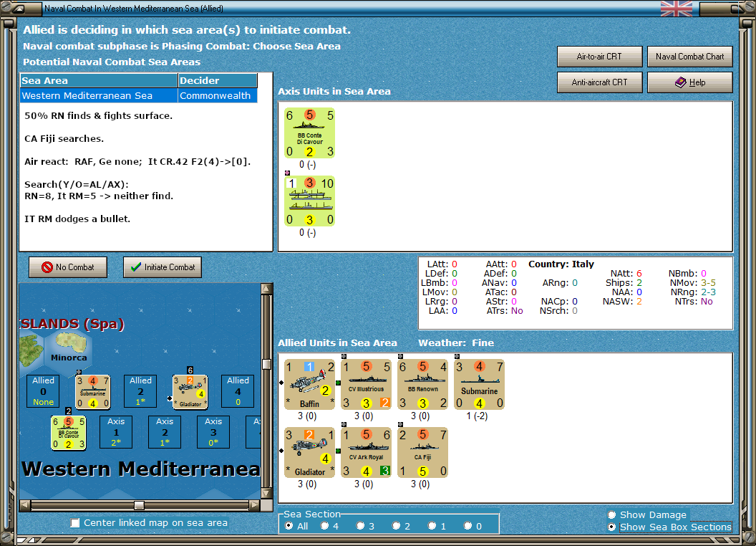
Task: Select Western Mediterranean Sea row in list
Action: pyautogui.click(x=139, y=95)
